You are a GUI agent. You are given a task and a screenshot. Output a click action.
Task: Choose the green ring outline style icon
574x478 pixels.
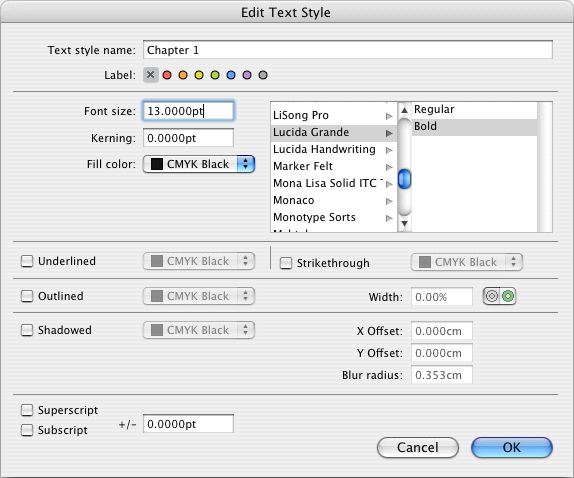point(508,296)
